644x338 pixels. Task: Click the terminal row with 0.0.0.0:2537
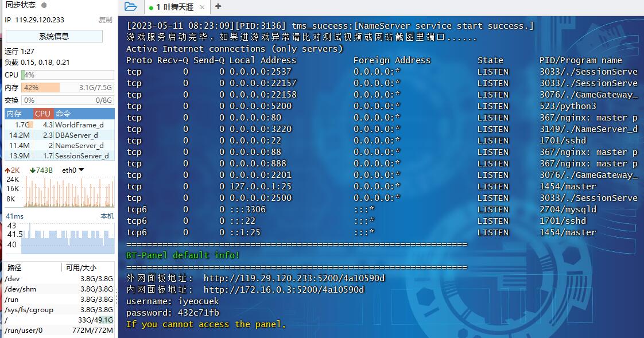tap(382, 72)
